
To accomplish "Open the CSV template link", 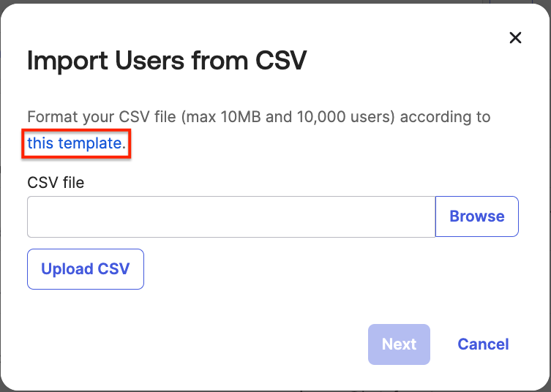I will pos(76,143).
